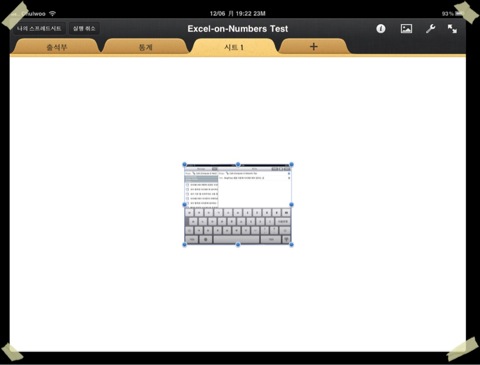480x365 pixels.
Task: Select the inserted keyboard screenshot image
Action: (238, 204)
